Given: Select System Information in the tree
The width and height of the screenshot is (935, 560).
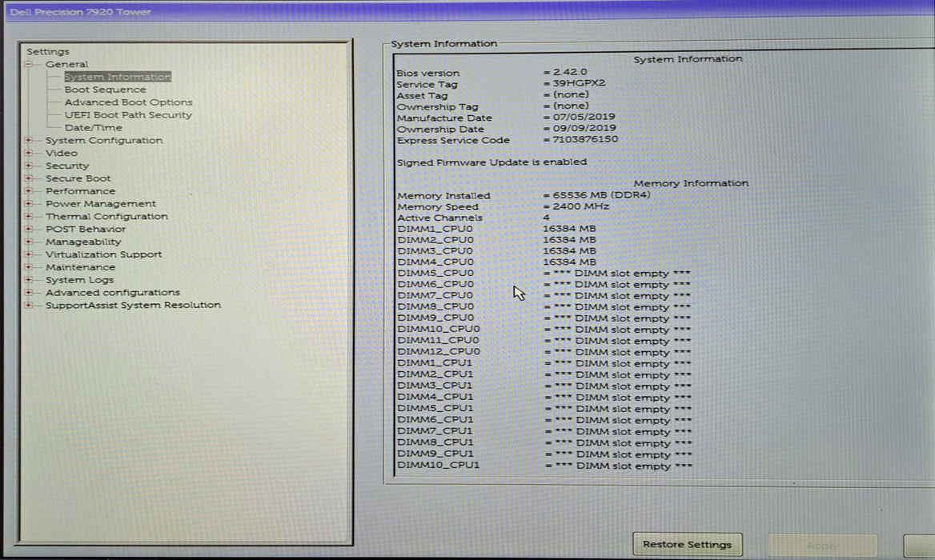Looking at the screenshot, I should point(118,77).
